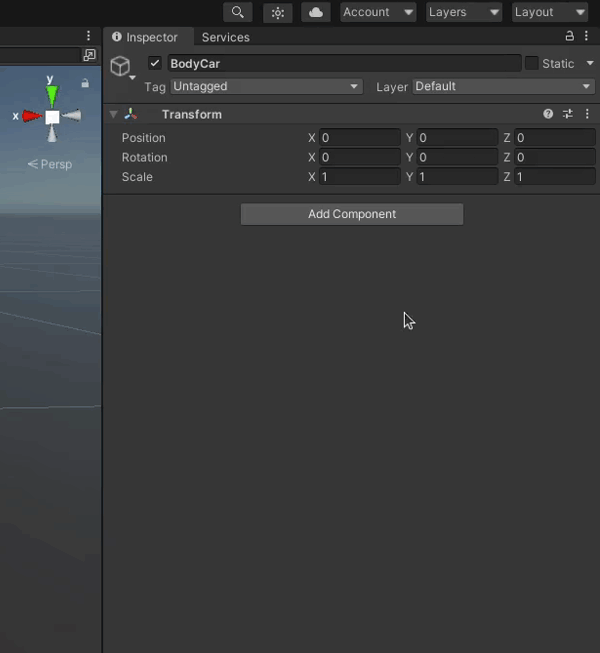Switch to the Services tab
Viewport: 600px width, 653px height.
[225, 37]
